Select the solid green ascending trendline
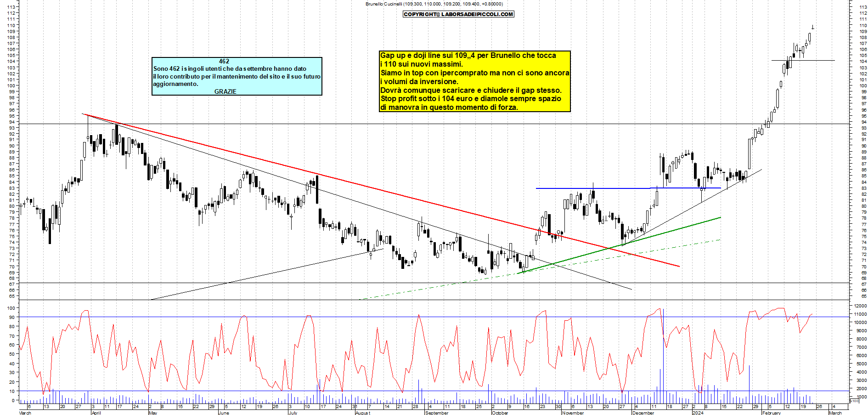The image size is (868, 415). (x=620, y=245)
